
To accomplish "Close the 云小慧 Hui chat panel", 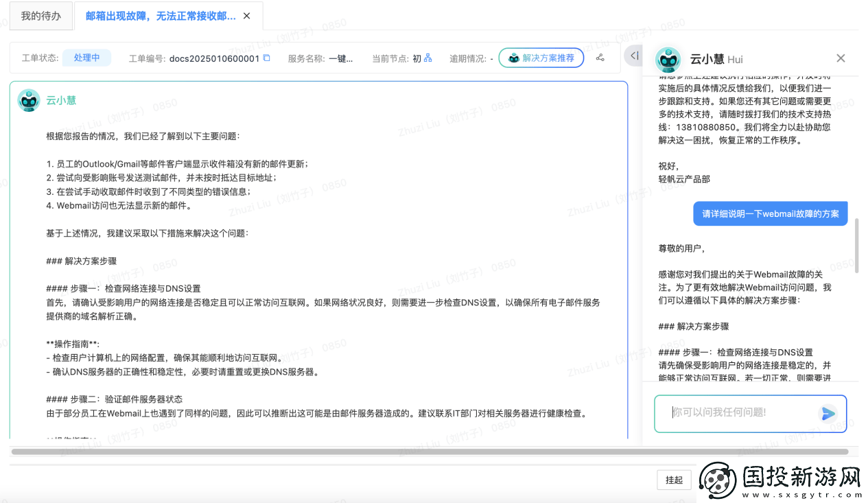I will (841, 58).
